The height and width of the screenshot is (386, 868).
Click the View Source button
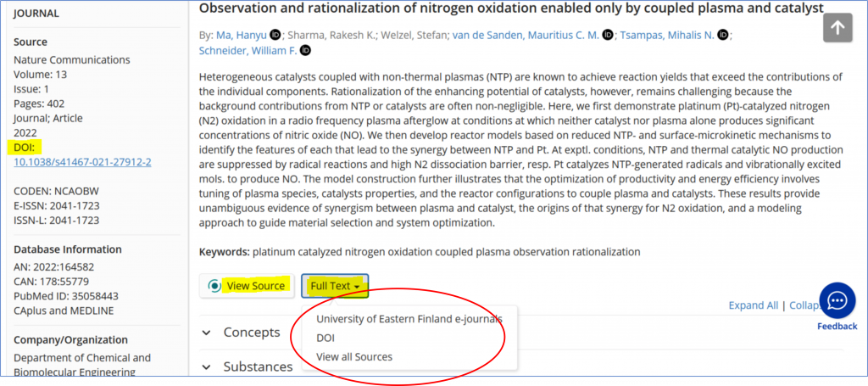coord(247,286)
